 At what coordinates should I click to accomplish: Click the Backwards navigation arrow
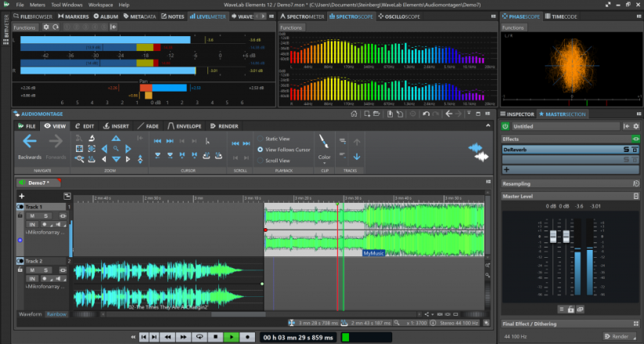30,142
